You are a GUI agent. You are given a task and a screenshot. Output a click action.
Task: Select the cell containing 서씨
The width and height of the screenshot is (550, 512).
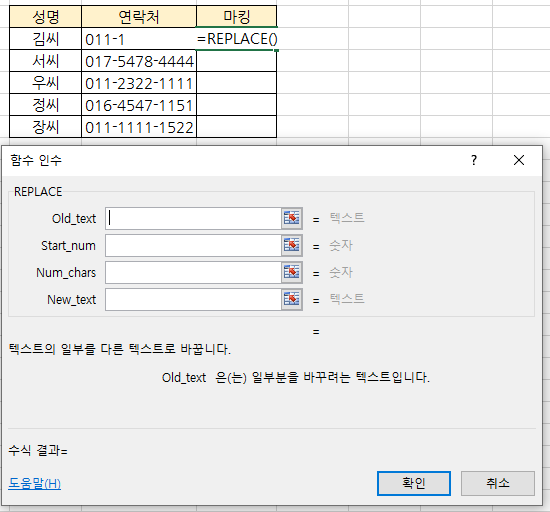click(x=46, y=61)
